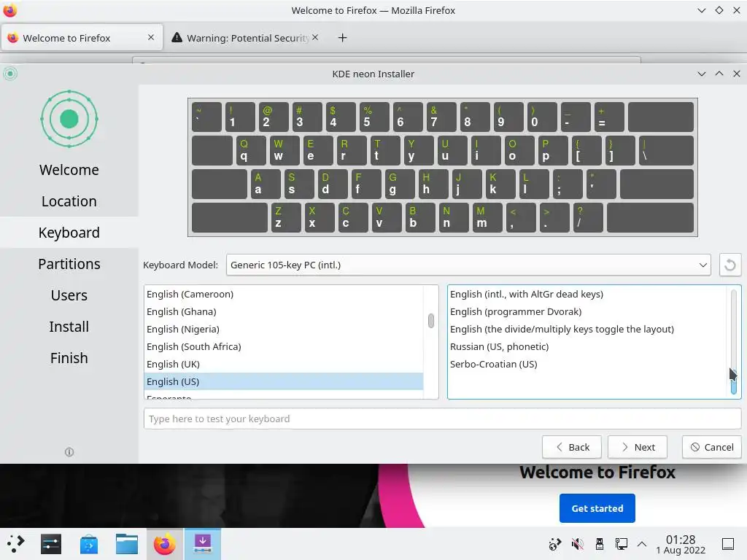Viewport: 747px width, 560px height.
Task: Go to the Location installer step
Action: [69, 201]
